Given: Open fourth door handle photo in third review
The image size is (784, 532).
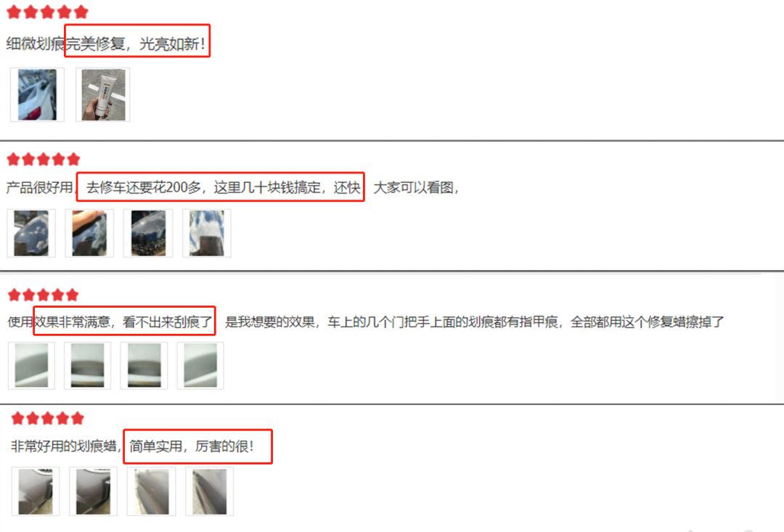Looking at the screenshot, I should (x=200, y=366).
